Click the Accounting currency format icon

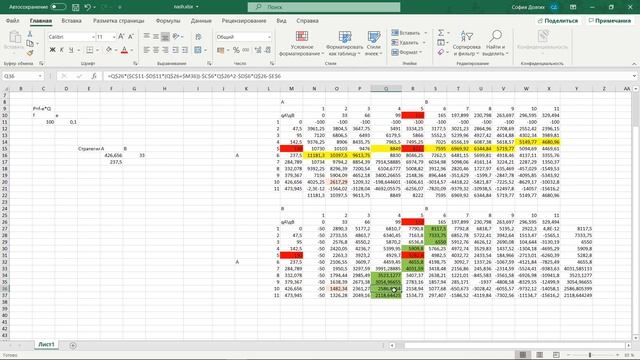point(221,50)
